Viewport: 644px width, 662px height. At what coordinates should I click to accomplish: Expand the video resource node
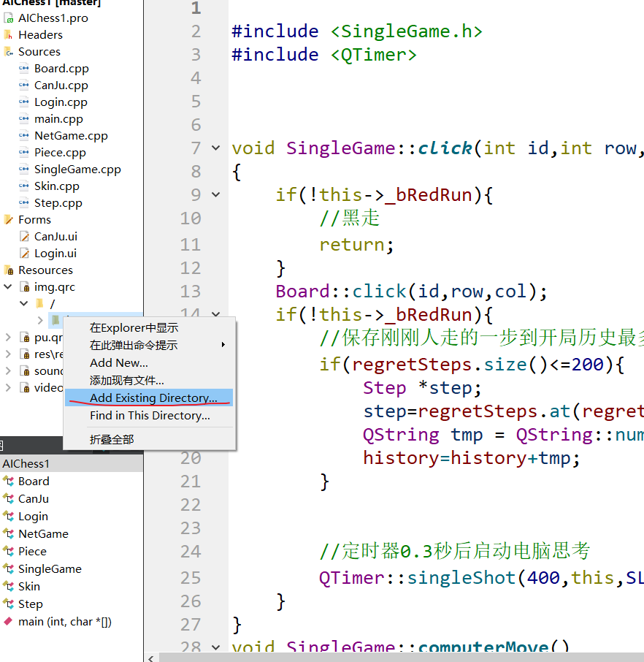coord(7,387)
